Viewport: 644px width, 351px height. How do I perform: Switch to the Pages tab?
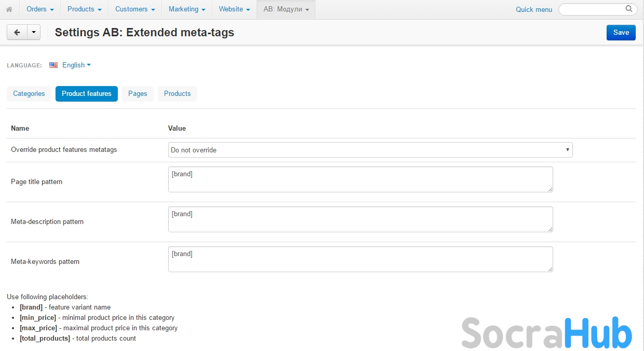pos(138,94)
